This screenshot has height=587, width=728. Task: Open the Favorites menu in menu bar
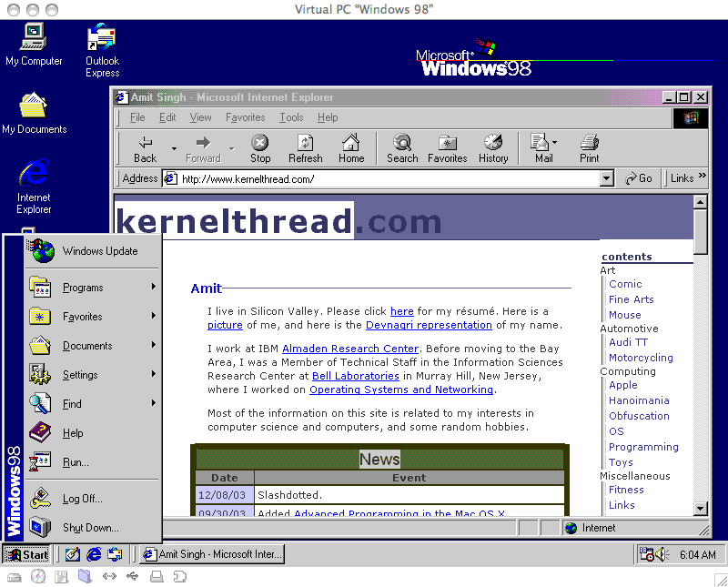click(x=245, y=117)
